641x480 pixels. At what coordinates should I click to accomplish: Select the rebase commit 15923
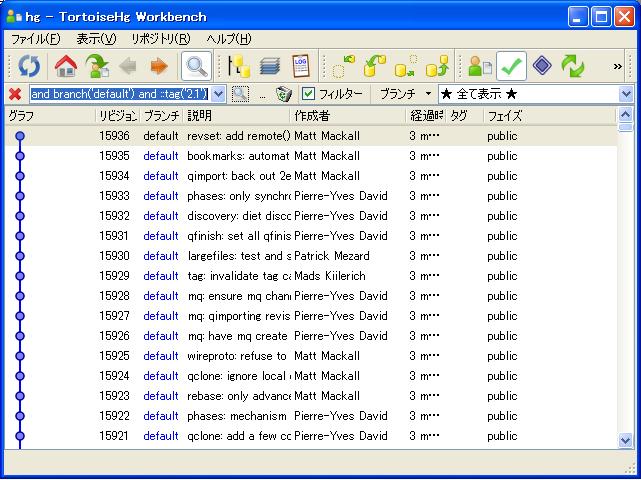click(x=311, y=396)
